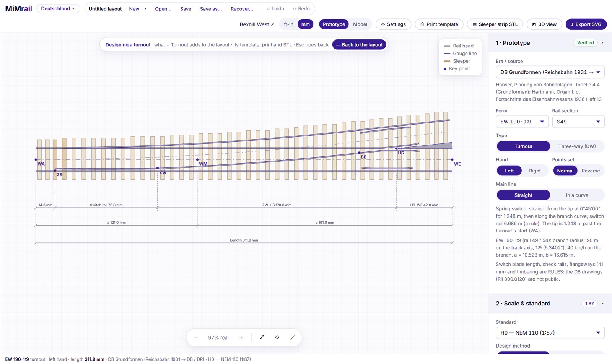Go back to the layout
This screenshot has height=364, width=612.
[x=359, y=45]
